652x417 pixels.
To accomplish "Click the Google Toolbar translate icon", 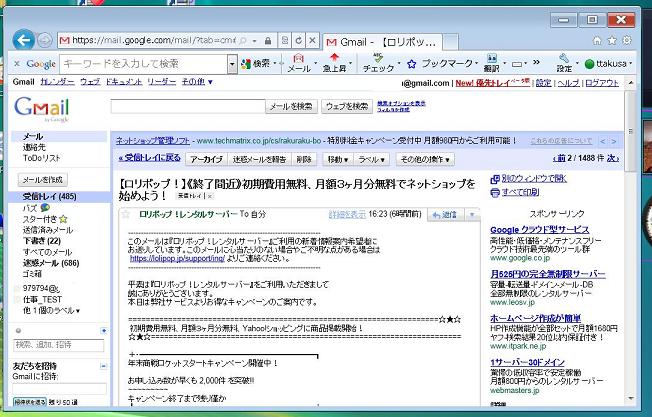I will click(x=491, y=62).
